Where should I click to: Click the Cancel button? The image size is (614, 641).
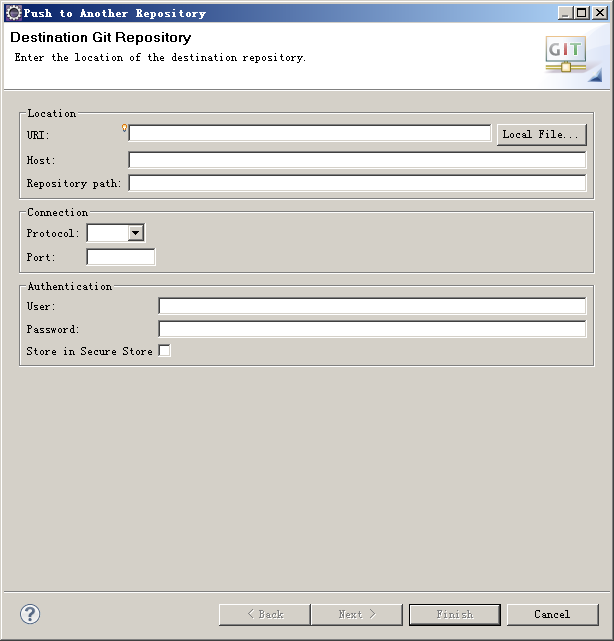552,614
